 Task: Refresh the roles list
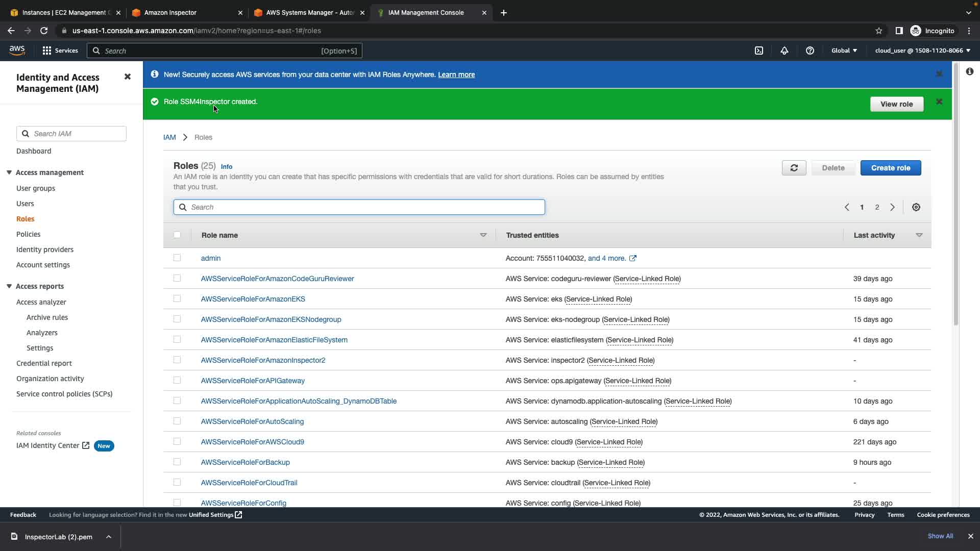point(794,168)
